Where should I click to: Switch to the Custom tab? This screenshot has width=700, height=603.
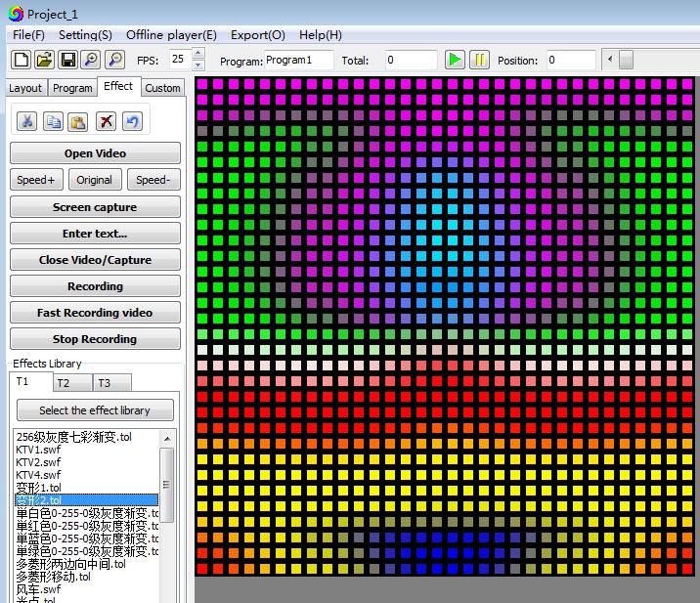(162, 88)
